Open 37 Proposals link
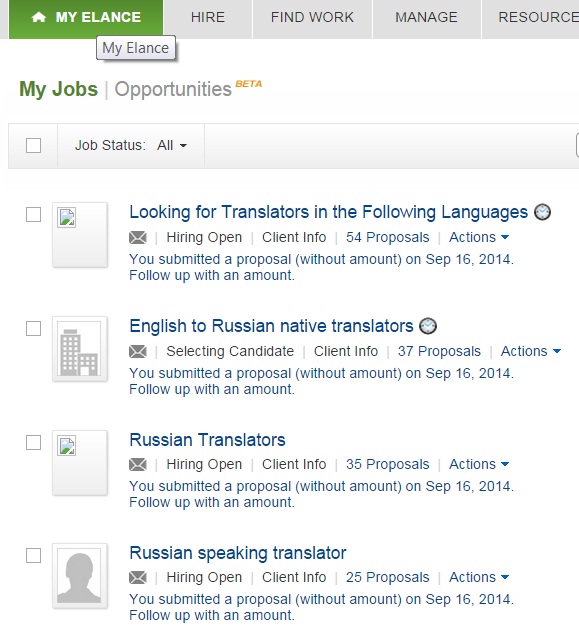Image resolution: width=579 pixels, height=635 pixels. click(439, 351)
